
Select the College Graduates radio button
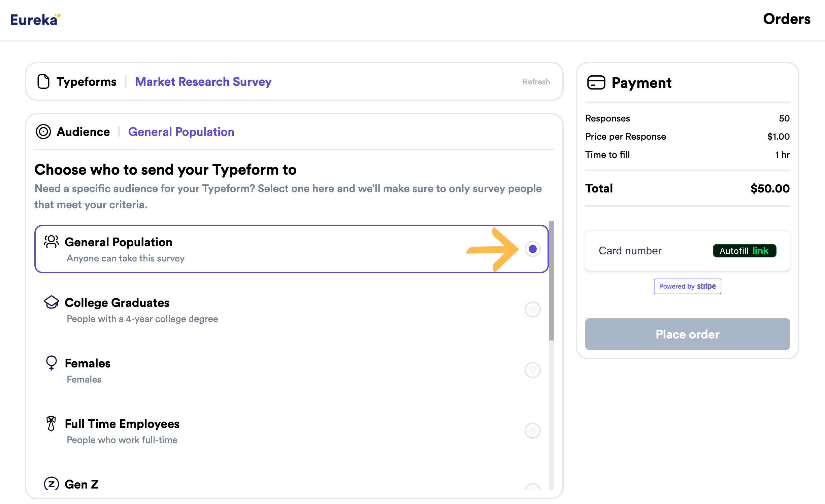532,310
